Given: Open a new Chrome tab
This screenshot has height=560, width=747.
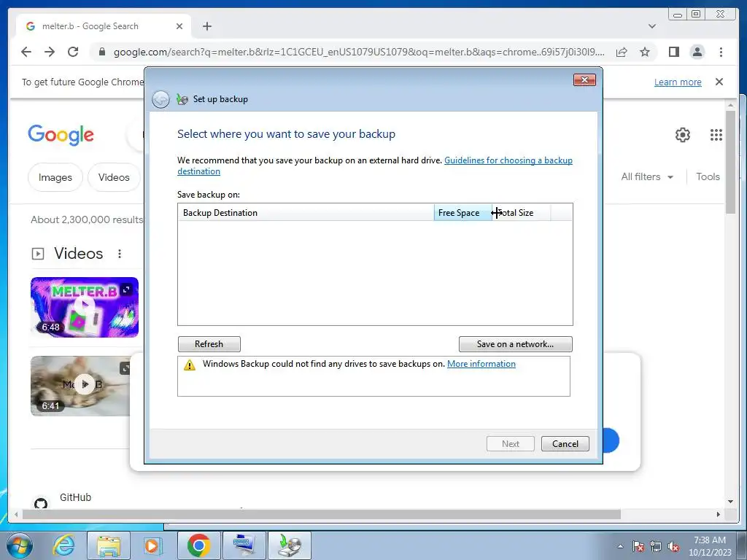Looking at the screenshot, I should click(x=206, y=26).
